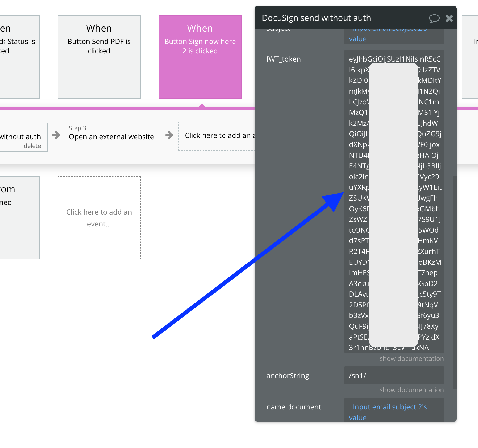Click the name document label
The height and width of the screenshot is (448, 478).
point(294,407)
